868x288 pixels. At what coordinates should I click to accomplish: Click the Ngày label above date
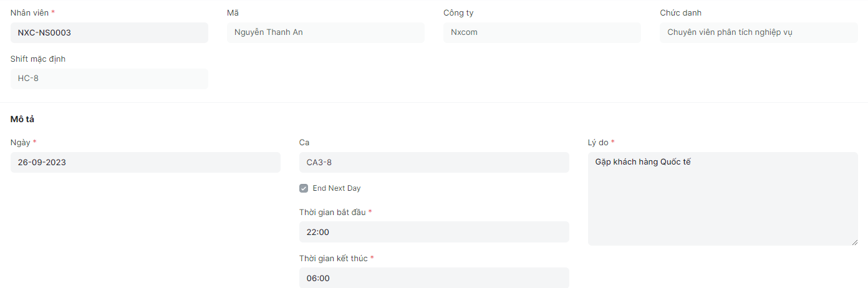pyautogui.click(x=20, y=142)
